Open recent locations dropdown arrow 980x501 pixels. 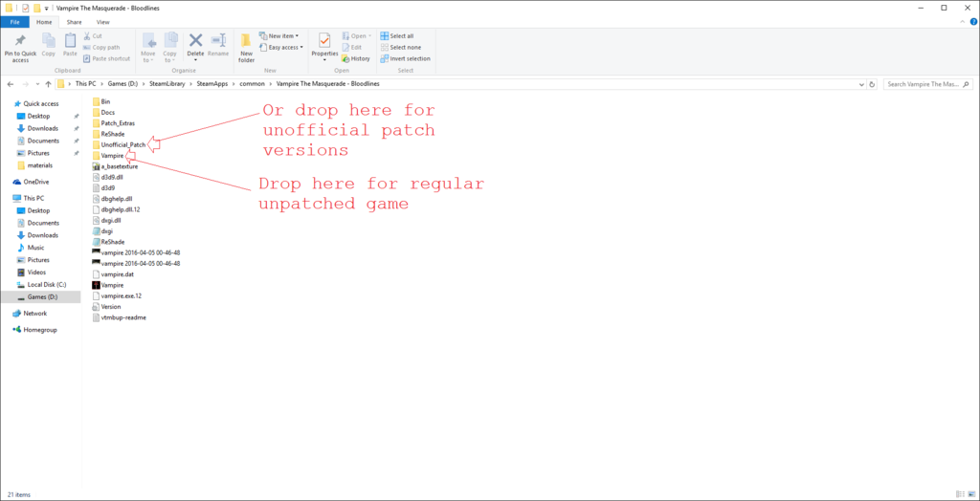pyautogui.click(x=37, y=84)
